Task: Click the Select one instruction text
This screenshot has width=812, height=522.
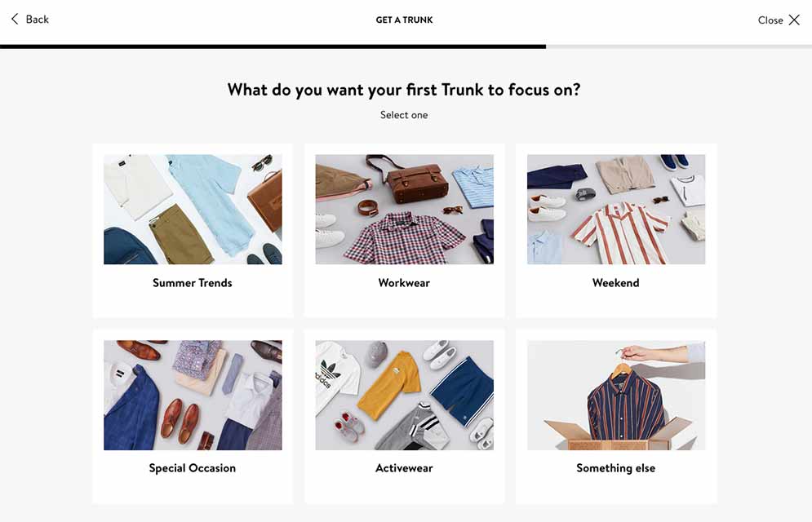Action: click(404, 115)
